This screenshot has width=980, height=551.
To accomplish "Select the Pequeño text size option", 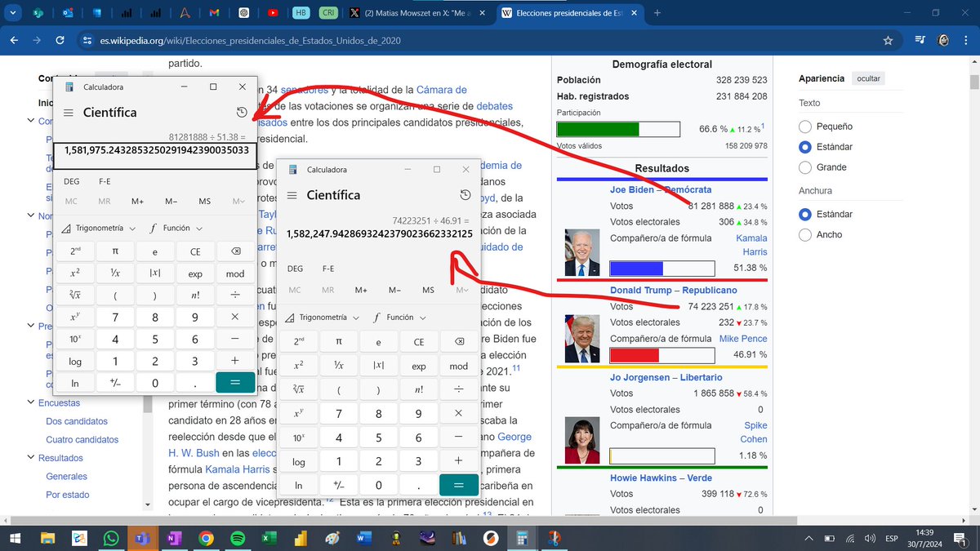I will pos(805,127).
